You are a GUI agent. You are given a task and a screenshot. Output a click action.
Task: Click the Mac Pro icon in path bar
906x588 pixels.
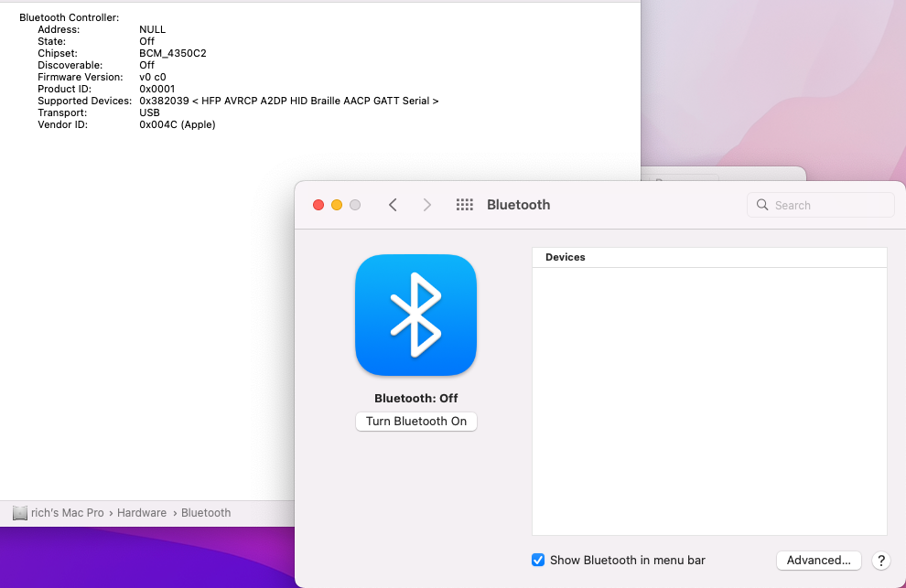[x=20, y=513]
